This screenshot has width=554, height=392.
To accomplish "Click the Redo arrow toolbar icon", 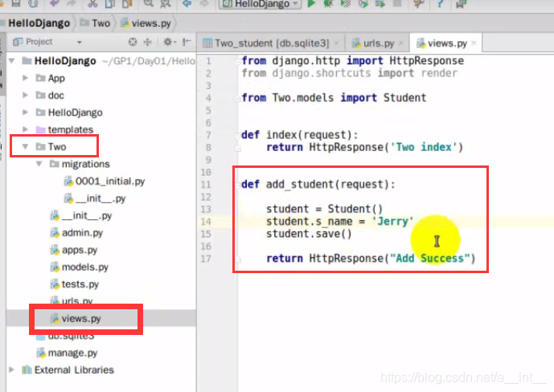I will (x=72, y=3).
